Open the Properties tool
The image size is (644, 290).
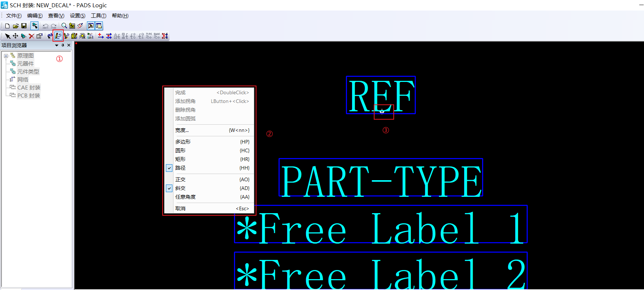[39, 36]
